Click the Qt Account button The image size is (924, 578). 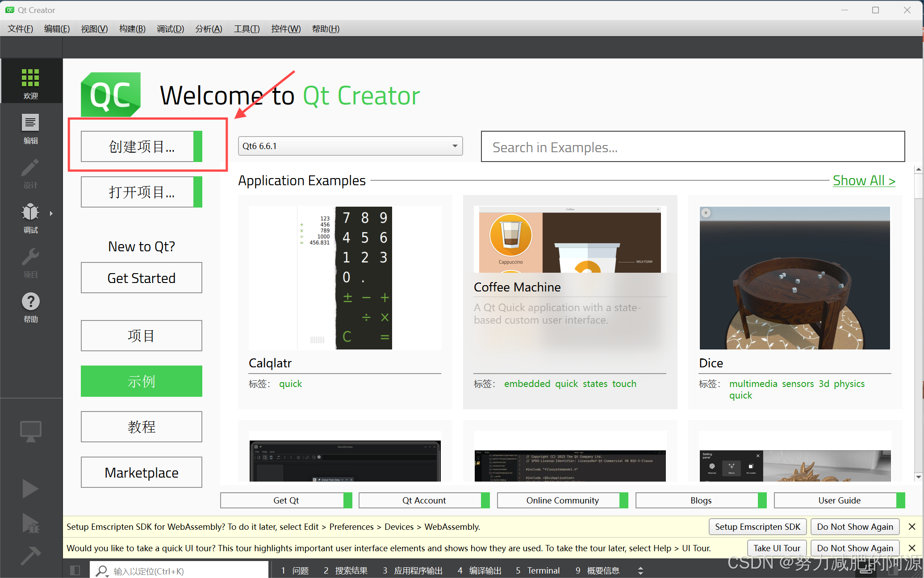(x=424, y=500)
